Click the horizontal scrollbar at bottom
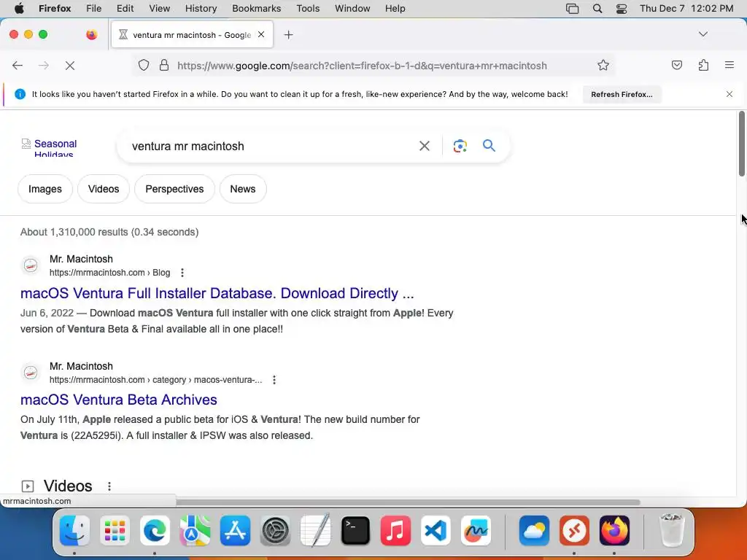The width and height of the screenshot is (747, 560). click(408, 502)
